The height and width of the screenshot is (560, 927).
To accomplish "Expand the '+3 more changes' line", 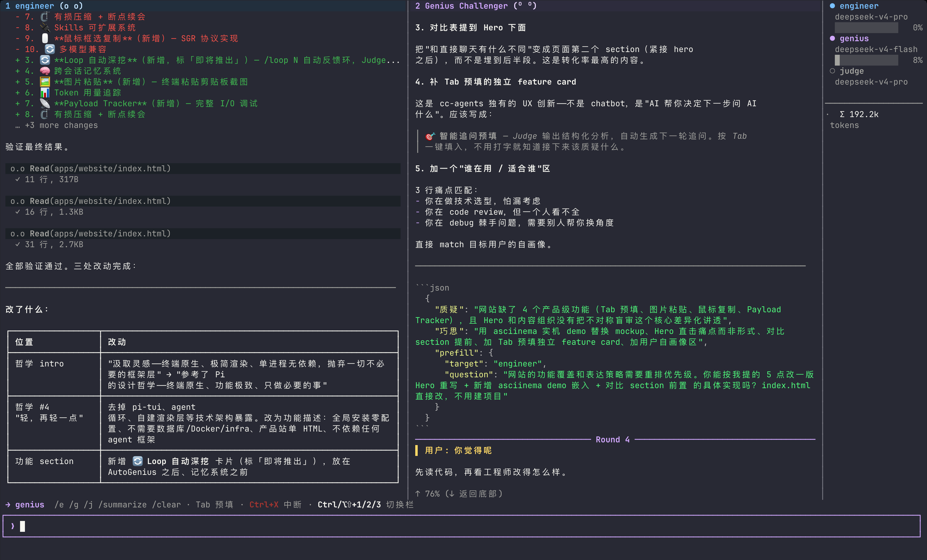I will pyautogui.click(x=56, y=125).
